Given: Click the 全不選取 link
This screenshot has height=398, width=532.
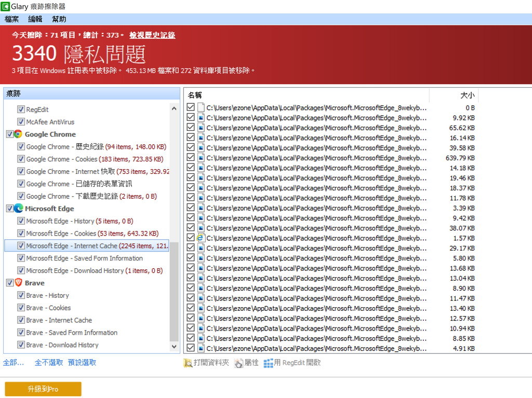Looking at the screenshot, I should [x=49, y=362].
